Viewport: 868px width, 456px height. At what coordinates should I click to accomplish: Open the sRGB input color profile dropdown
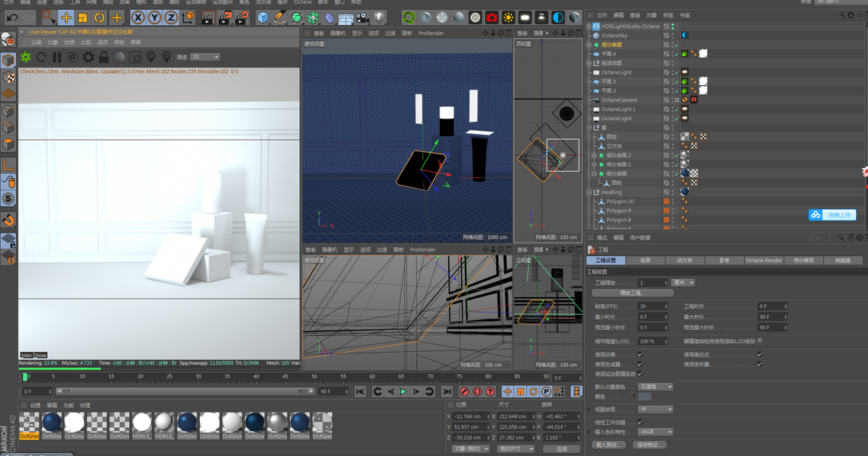tap(655, 432)
